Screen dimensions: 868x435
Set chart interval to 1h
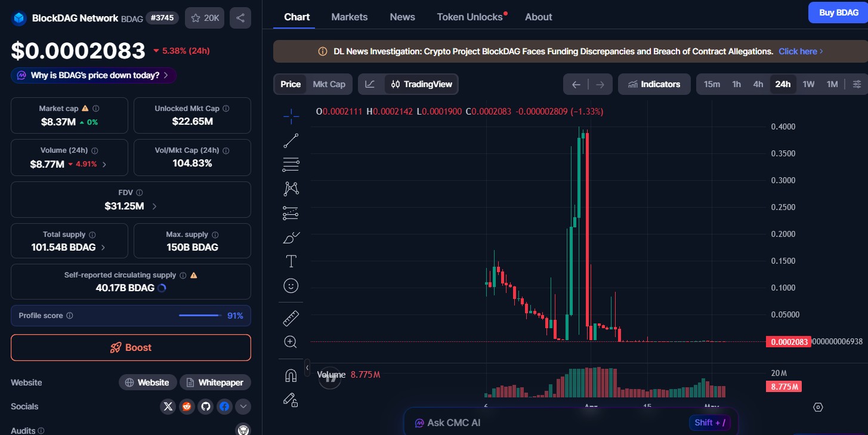(x=737, y=84)
